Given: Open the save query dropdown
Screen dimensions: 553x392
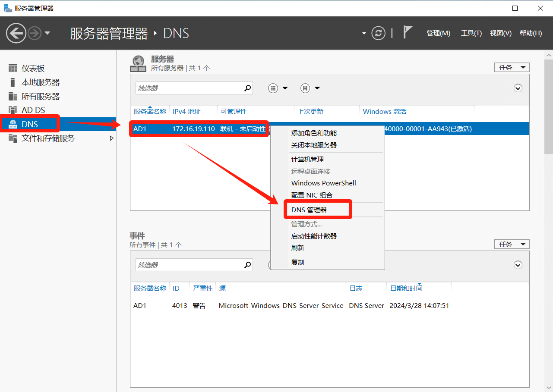Looking at the screenshot, I should pos(310,88).
